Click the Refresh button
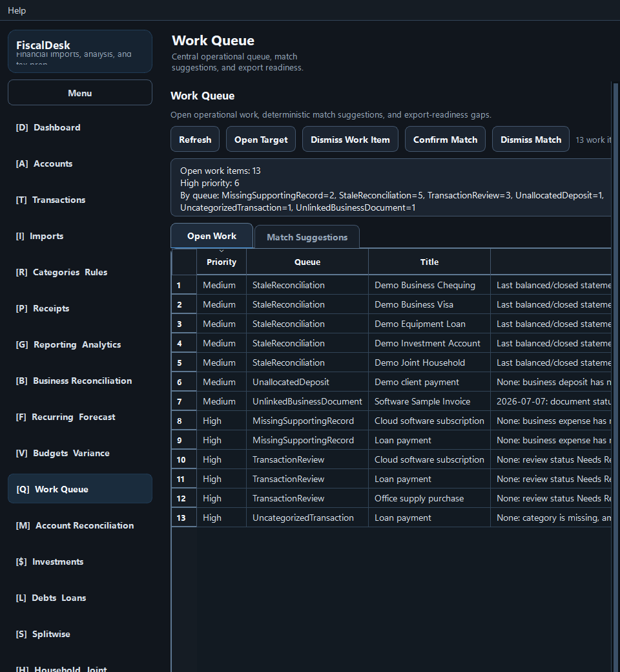Screen dimensions: 620x672 (x=195, y=140)
